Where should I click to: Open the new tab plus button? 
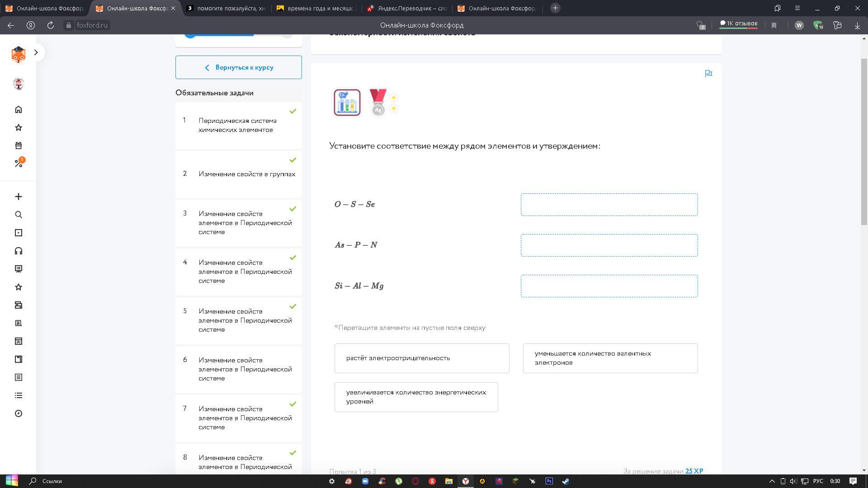click(x=555, y=8)
